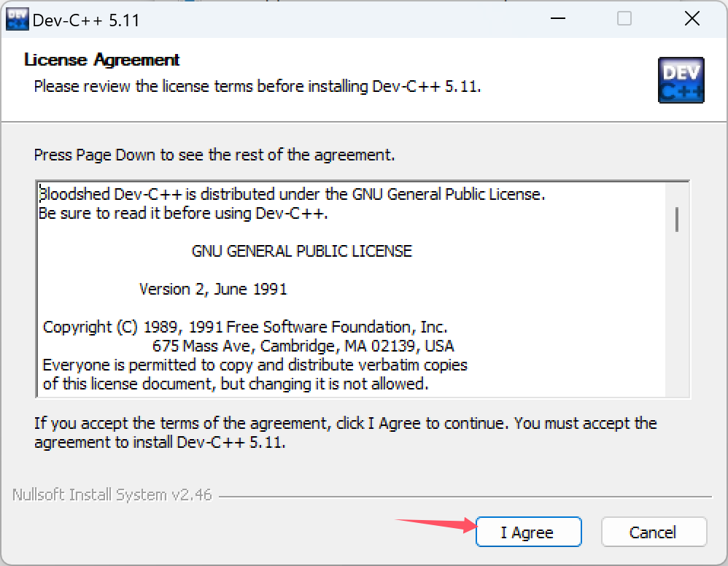The image size is (728, 566).
Task: Accept the license with the I Agree button
Action: (528, 532)
